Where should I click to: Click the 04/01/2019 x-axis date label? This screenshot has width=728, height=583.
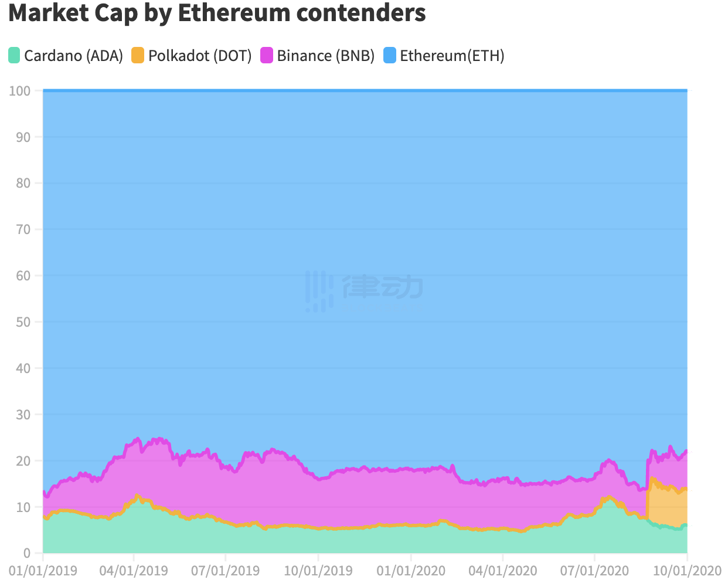pyautogui.click(x=134, y=571)
